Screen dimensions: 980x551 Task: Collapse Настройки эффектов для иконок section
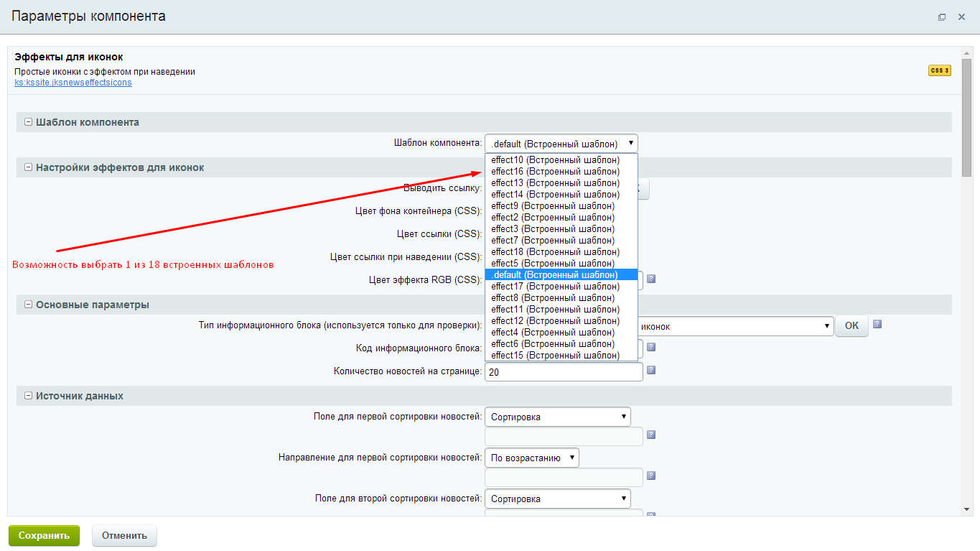click(29, 167)
